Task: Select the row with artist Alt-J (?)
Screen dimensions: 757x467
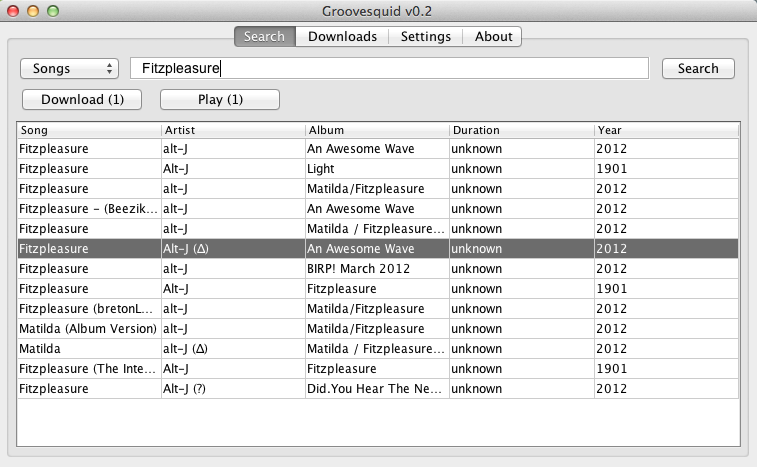Action: (378, 389)
